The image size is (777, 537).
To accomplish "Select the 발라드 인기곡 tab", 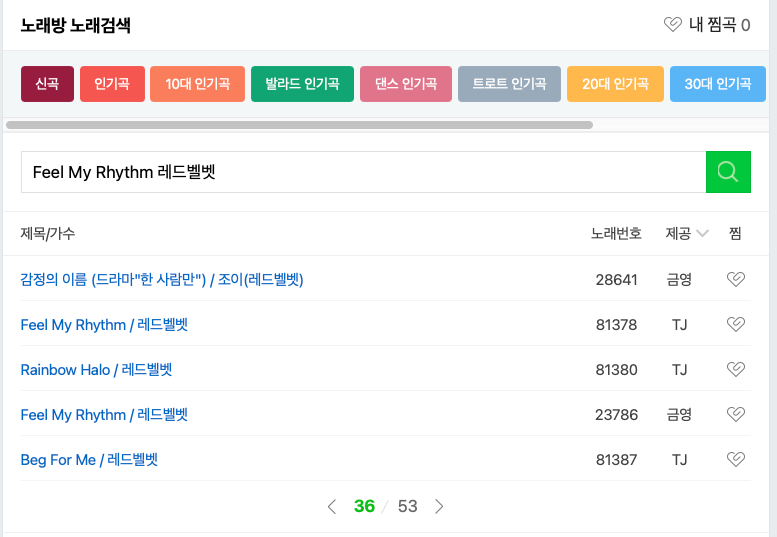I will [302, 84].
